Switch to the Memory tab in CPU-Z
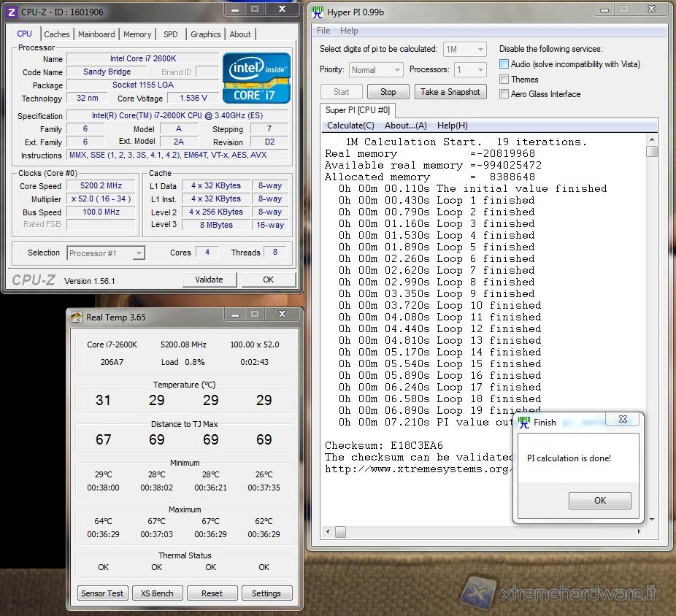This screenshot has width=676, height=616. tap(137, 34)
